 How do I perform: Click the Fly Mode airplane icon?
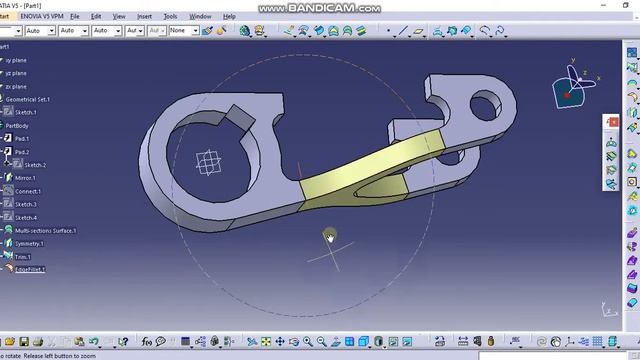tap(252, 342)
